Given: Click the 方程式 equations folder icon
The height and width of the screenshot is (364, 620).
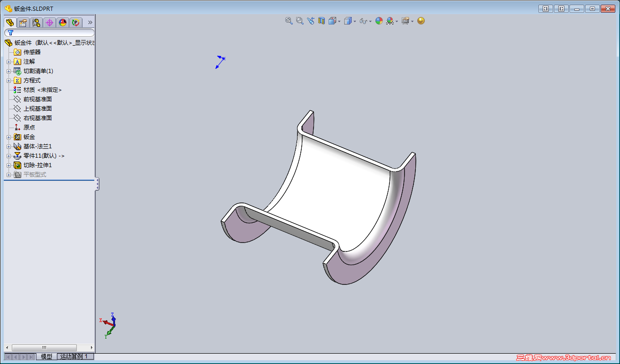Looking at the screenshot, I should 17,80.
